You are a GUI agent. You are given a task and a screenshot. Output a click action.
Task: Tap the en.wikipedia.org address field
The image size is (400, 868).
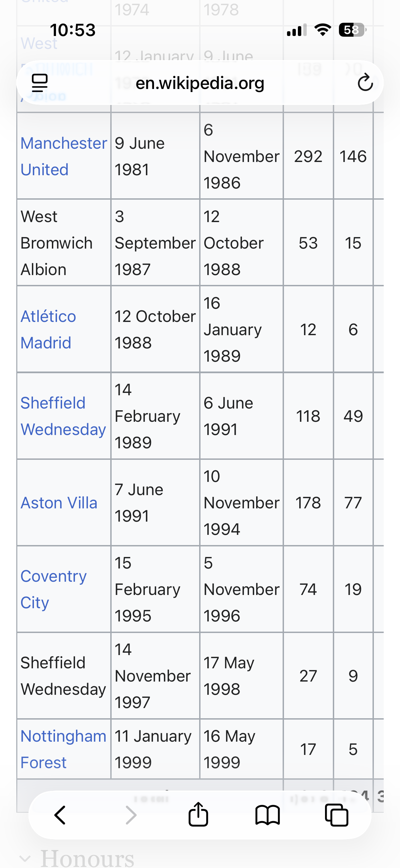click(x=200, y=83)
